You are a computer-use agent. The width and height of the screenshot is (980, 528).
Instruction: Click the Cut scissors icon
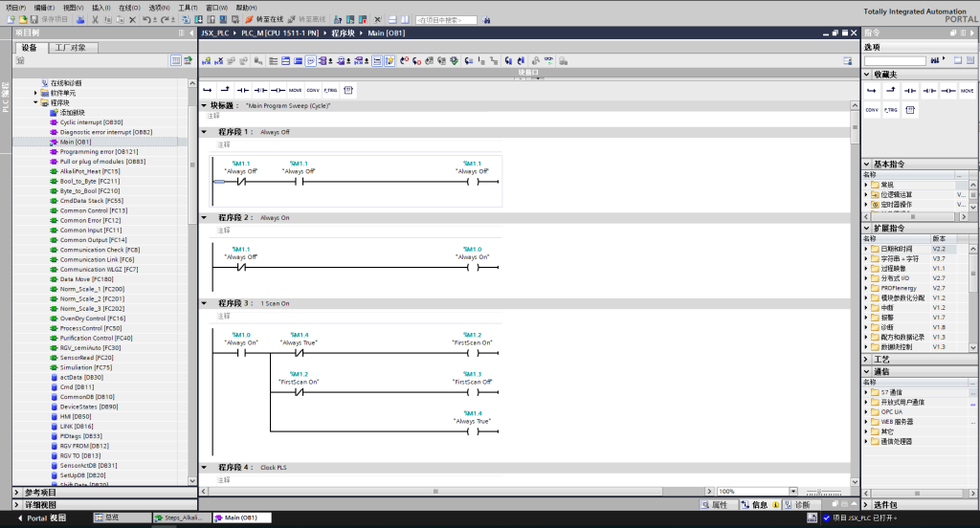pyautogui.click(x=95, y=20)
